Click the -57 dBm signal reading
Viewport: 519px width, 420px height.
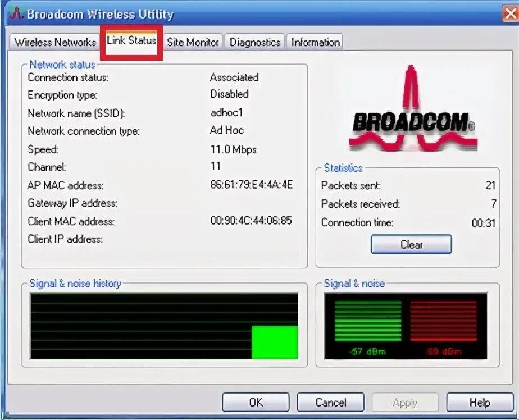pyautogui.click(x=368, y=351)
